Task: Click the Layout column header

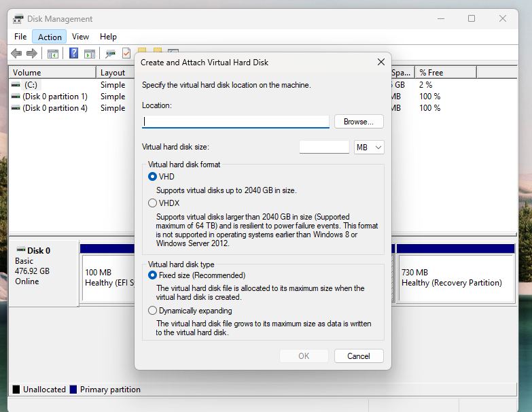Action: [x=116, y=72]
